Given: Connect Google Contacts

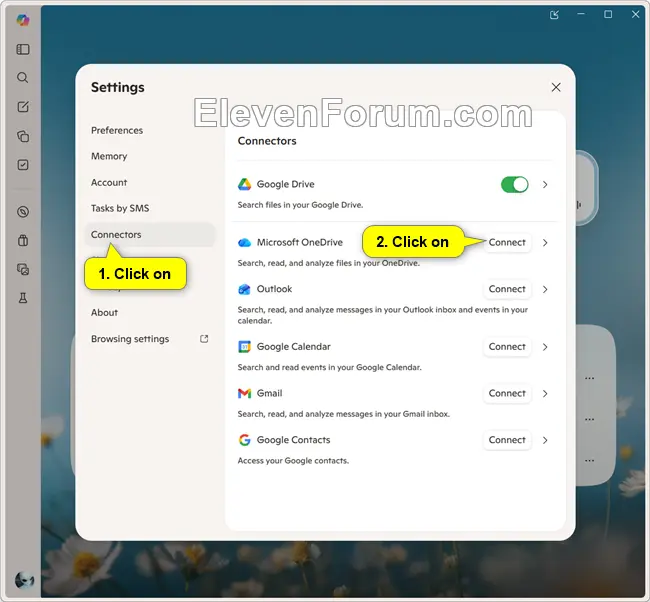Looking at the screenshot, I should (507, 440).
